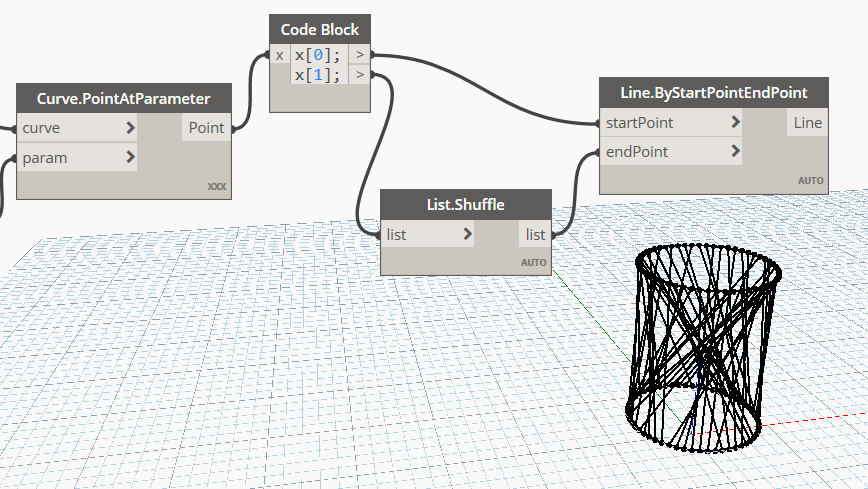Click the list output port of List.Shuffle
The width and height of the screenshot is (868, 489).
pyautogui.click(x=536, y=234)
